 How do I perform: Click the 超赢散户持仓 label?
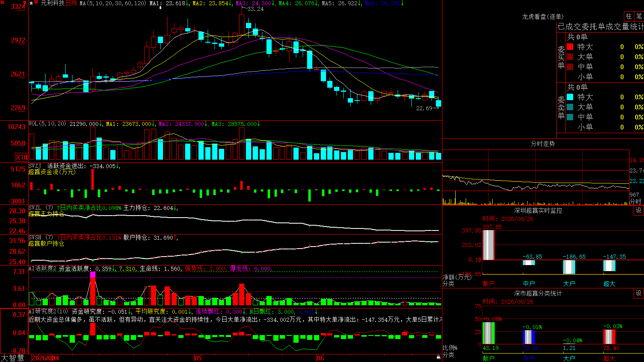46,243
